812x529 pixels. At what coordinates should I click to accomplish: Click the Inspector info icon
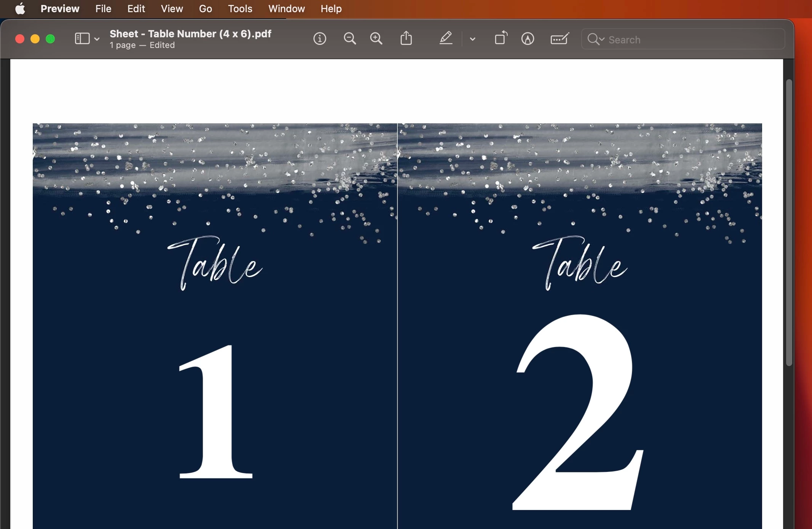pyautogui.click(x=320, y=39)
